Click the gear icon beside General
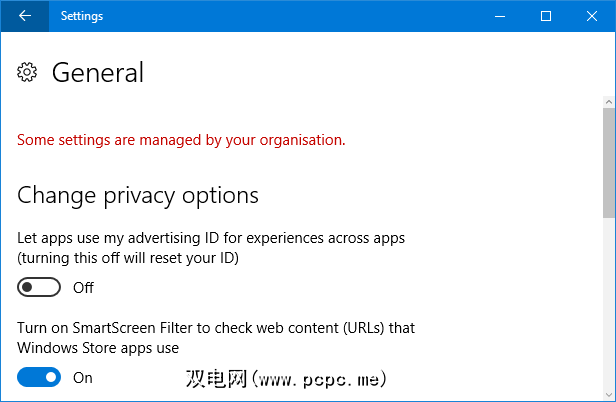Viewport: 616px width, 402px height. click(28, 72)
